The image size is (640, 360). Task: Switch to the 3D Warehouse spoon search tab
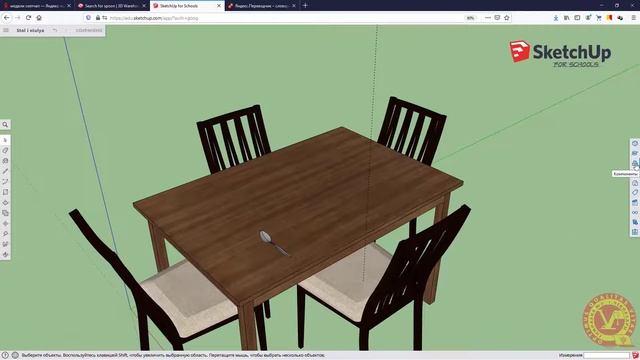111,6
